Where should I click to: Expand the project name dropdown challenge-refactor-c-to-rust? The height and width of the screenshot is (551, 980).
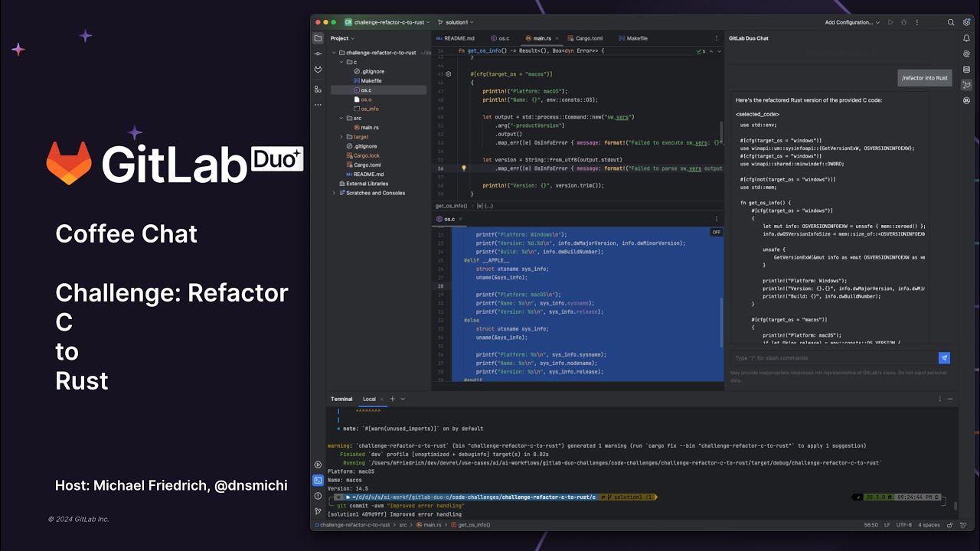tap(387, 22)
